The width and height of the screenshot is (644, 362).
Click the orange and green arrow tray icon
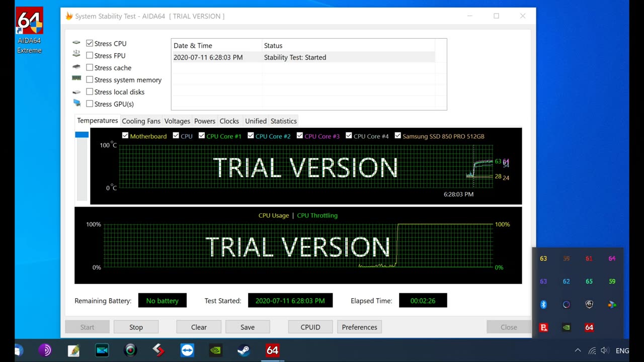(612, 304)
